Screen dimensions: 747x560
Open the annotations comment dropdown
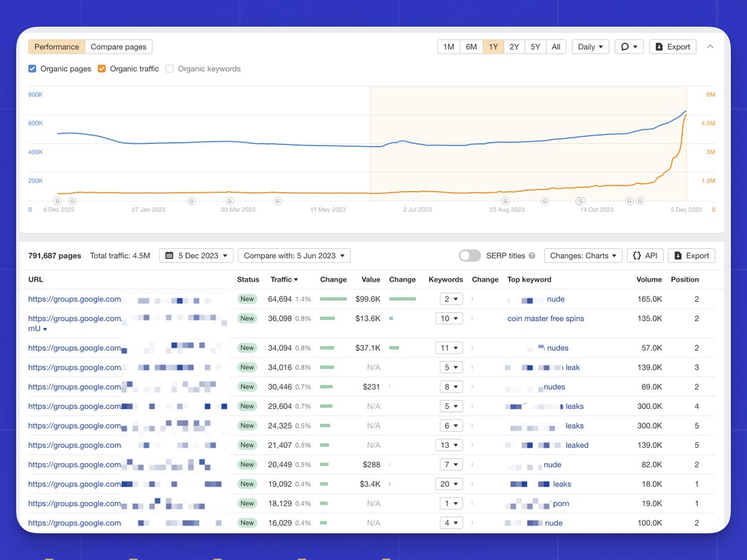point(629,47)
